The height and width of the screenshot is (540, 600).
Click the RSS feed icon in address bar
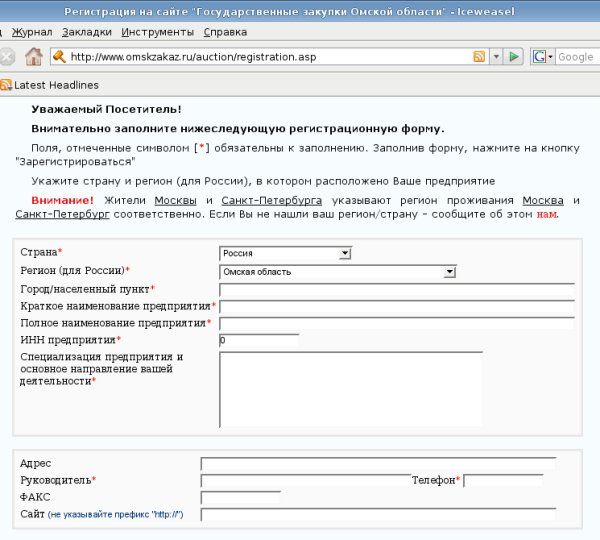coord(480,57)
